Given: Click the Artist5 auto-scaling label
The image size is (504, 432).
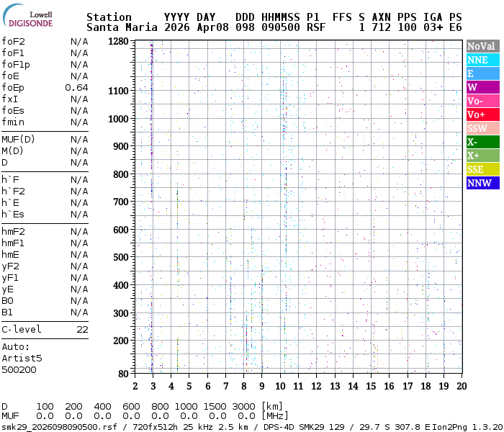Looking at the screenshot, I should (22, 358).
